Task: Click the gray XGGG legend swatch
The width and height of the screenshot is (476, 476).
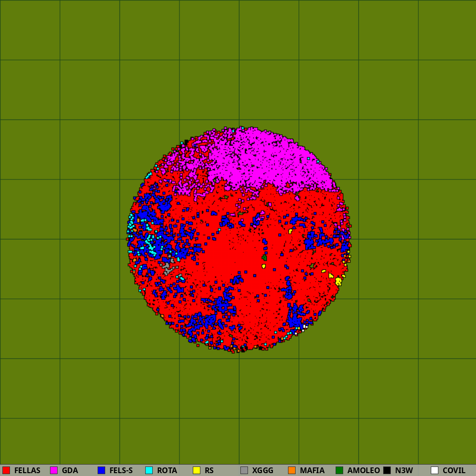Action: pyautogui.click(x=244, y=470)
